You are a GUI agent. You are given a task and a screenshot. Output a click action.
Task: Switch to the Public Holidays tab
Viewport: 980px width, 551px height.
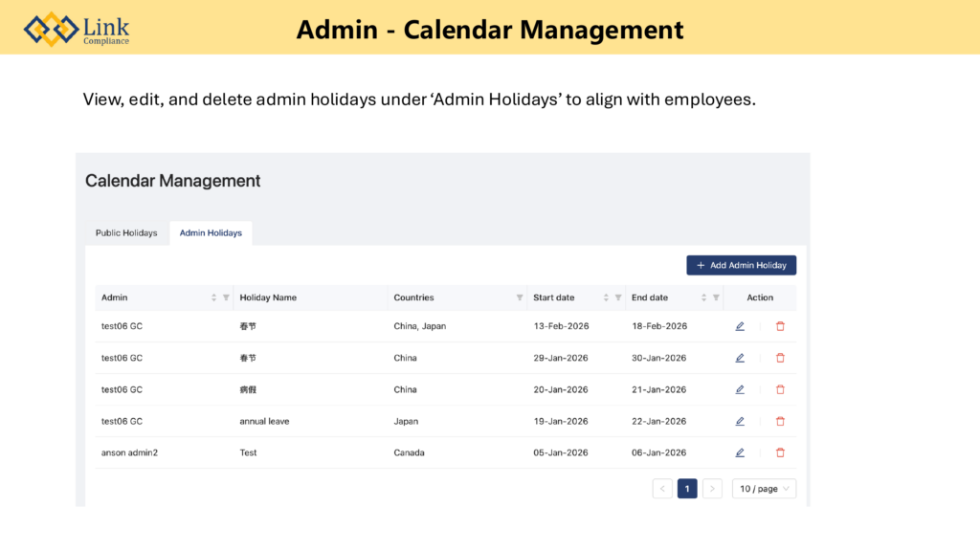point(126,232)
